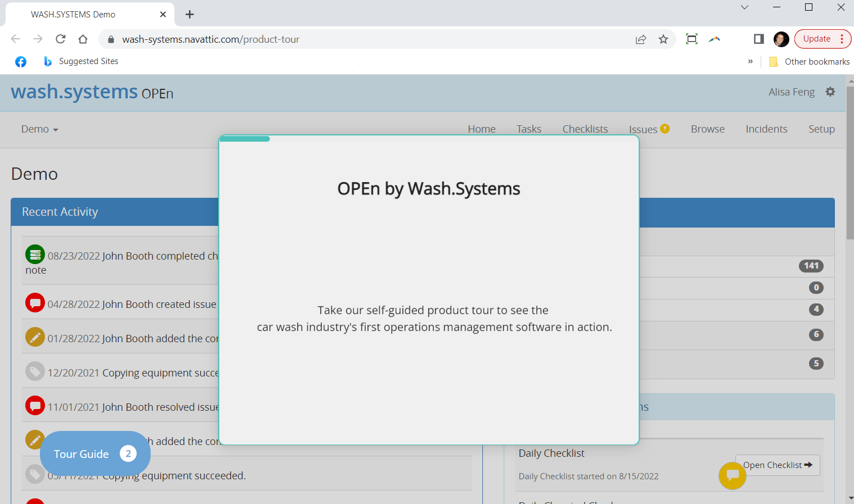Click the Recent Activity panel header
The height and width of the screenshot is (504, 854).
pos(115,212)
